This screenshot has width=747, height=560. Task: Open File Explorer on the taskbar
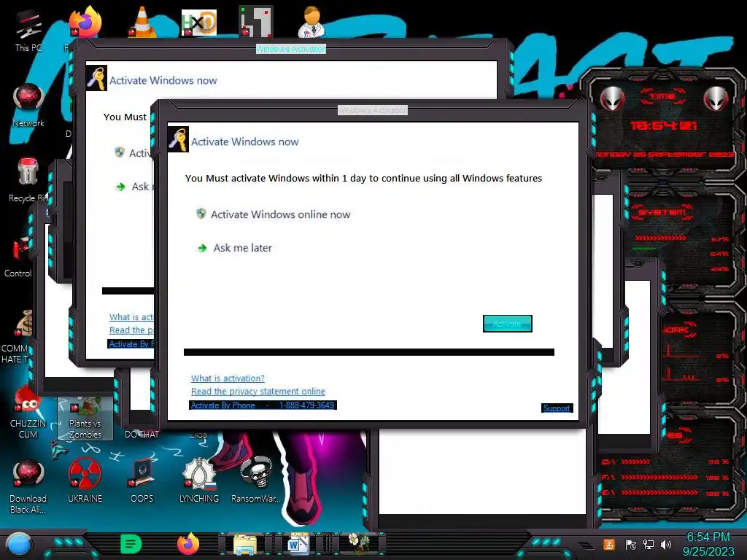coord(245,544)
